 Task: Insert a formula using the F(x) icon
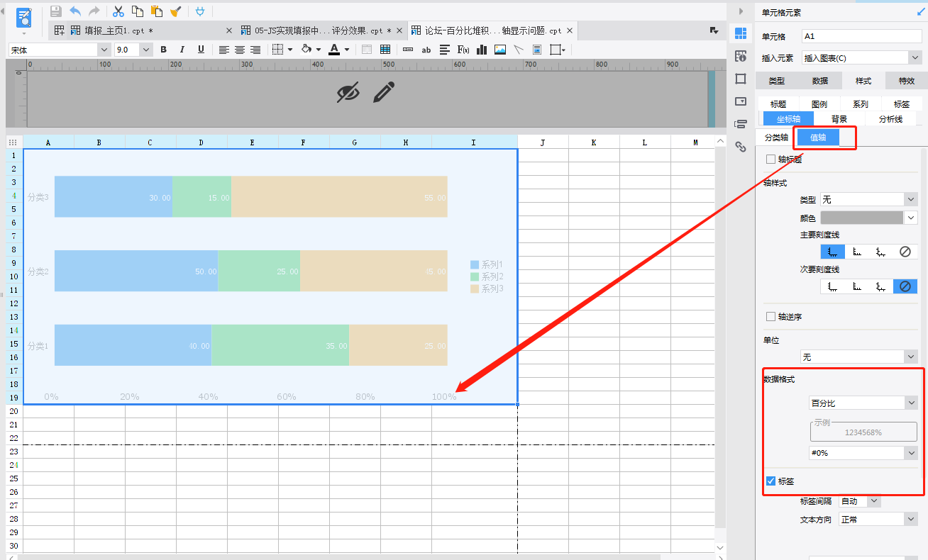463,50
